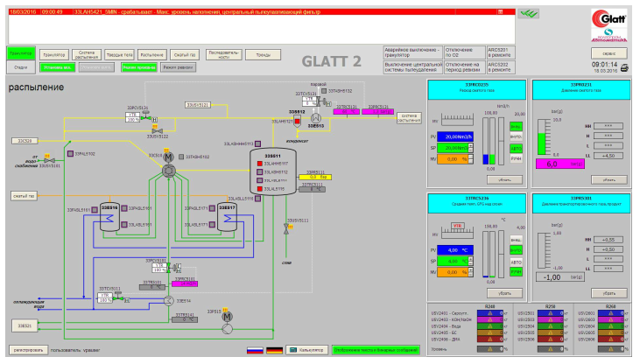Open the Стадии view

pyautogui.click(x=21, y=67)
